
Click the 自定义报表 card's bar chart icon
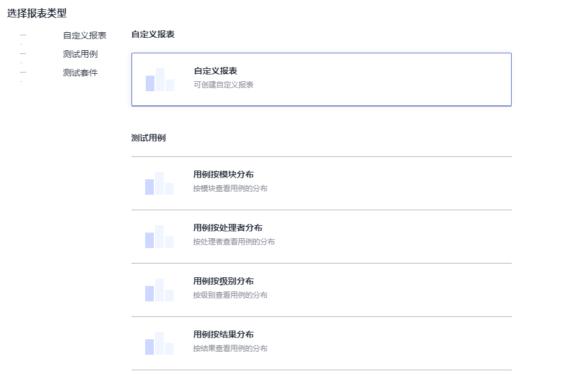click(160, 80)
